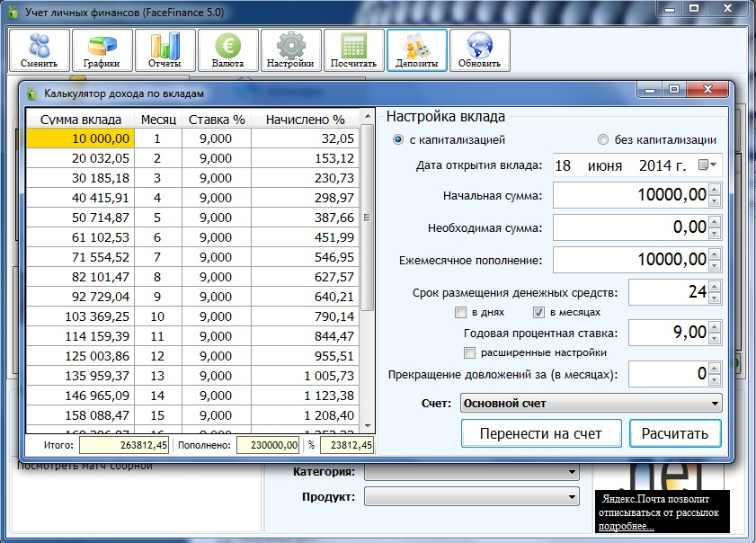Increase deposit term 24 with up spinner

tap(715, 287)
